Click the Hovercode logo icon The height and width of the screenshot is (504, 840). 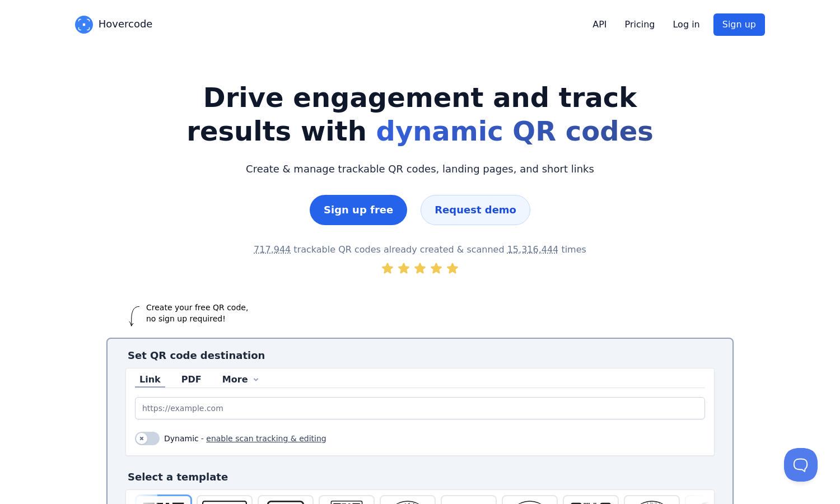(84, 25)
